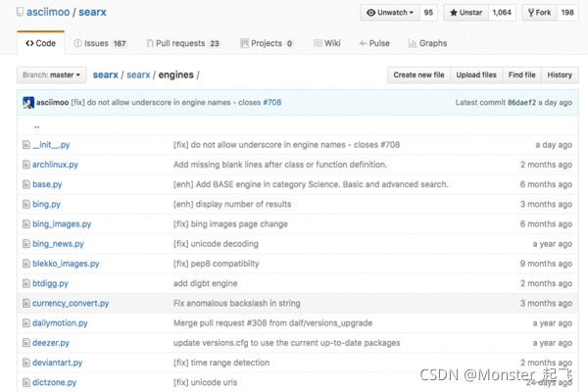Open archlinux.py file
588x392 pixels.
[55, 165]
